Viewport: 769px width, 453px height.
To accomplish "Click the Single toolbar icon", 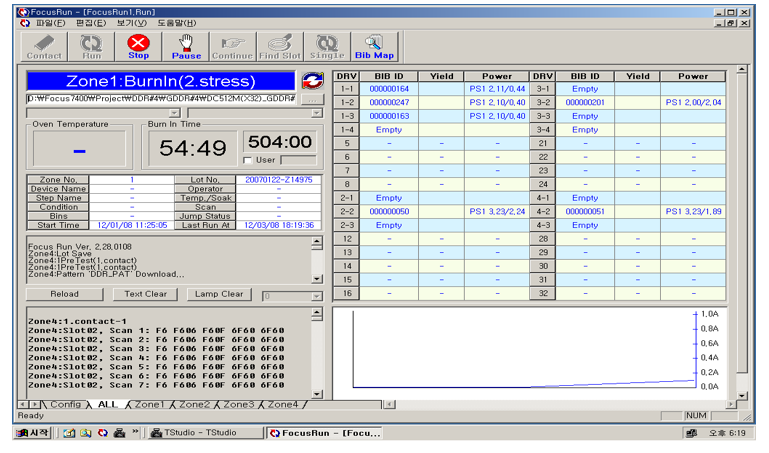I will (327, 48).
